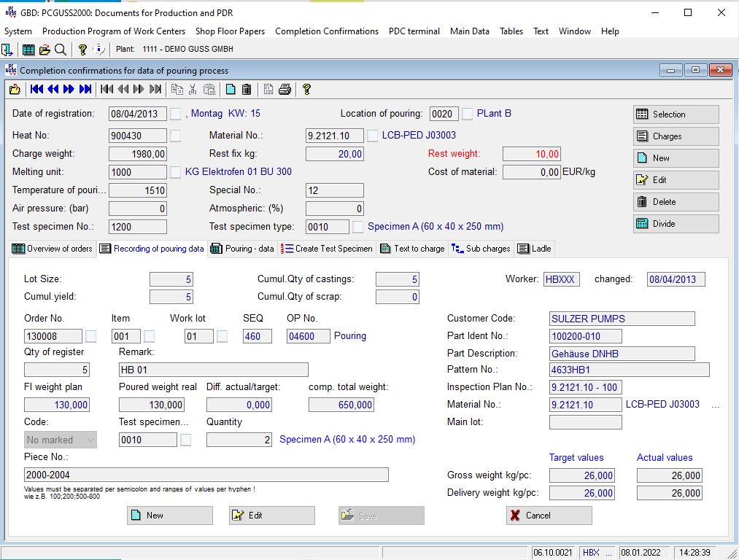
Task: Click the printer icon in form toolbar
Action: pos(285,90)
